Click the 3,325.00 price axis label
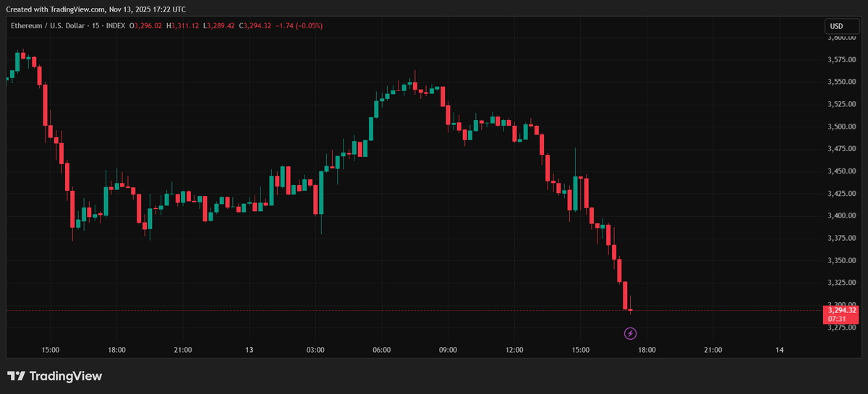Image resolution: width=868 pixels, height=394 pixels. point(843,283)
